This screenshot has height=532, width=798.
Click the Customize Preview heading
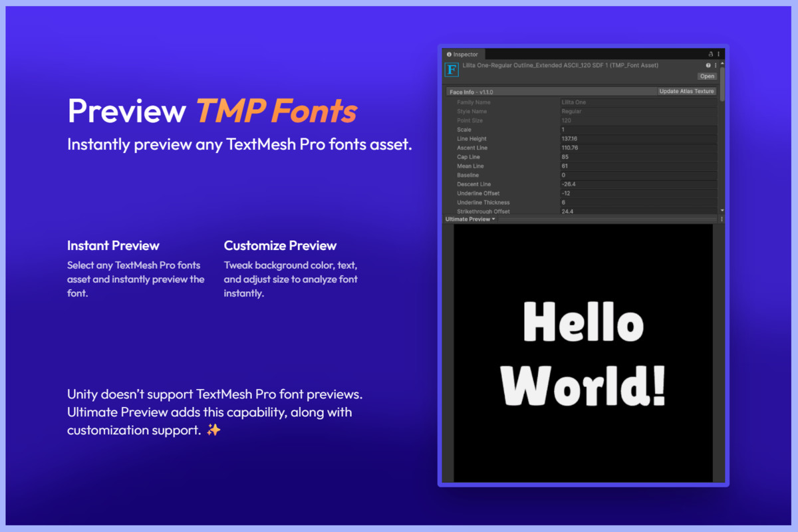tap(280, 245)
